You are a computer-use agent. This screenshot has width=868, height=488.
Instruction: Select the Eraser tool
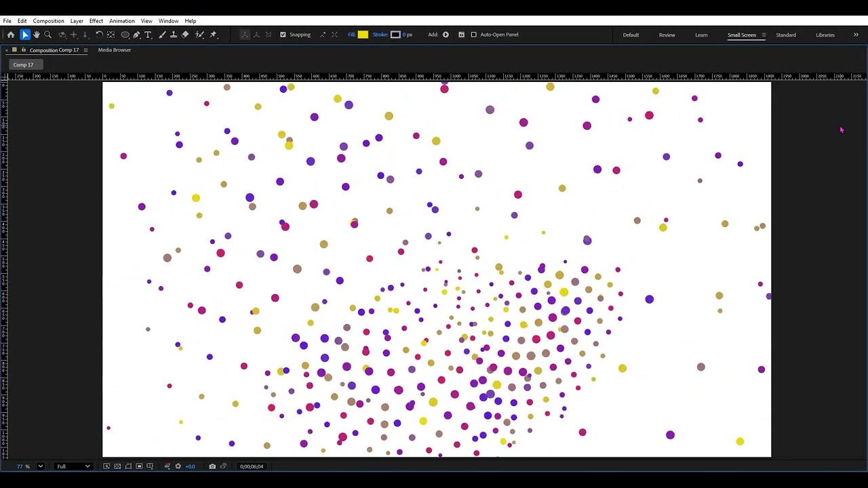coord(185,35)
